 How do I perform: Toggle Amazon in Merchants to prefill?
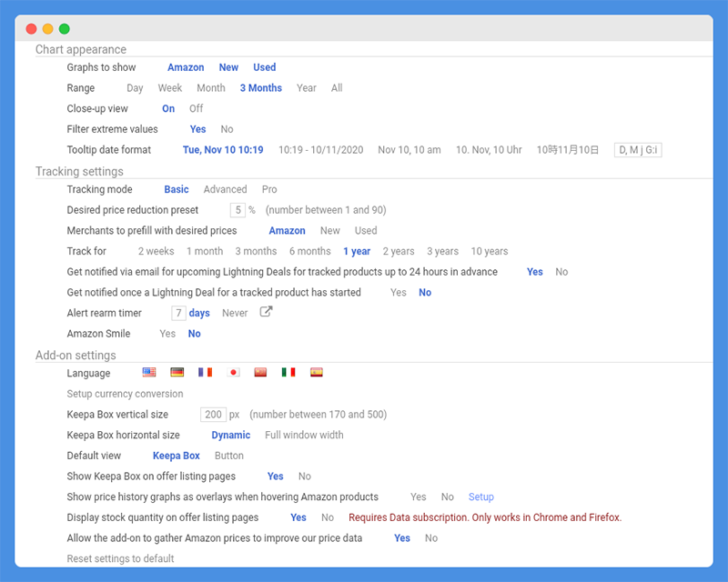(x=287, y=231)
